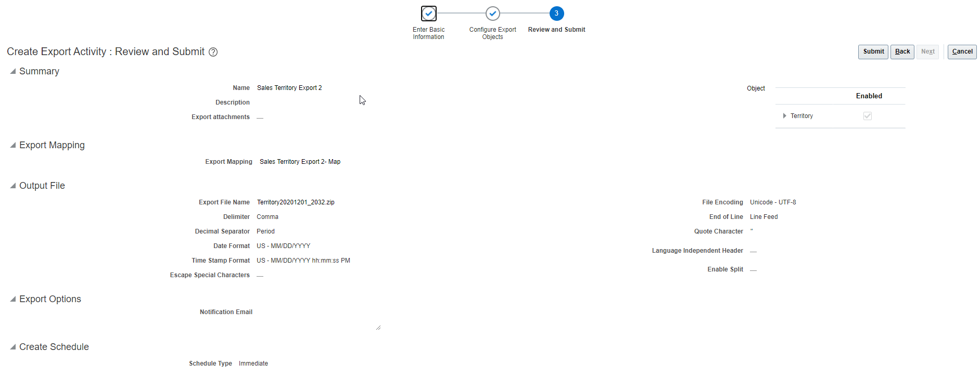
Task: Cancel the export activity
Action: click(962, 52)
